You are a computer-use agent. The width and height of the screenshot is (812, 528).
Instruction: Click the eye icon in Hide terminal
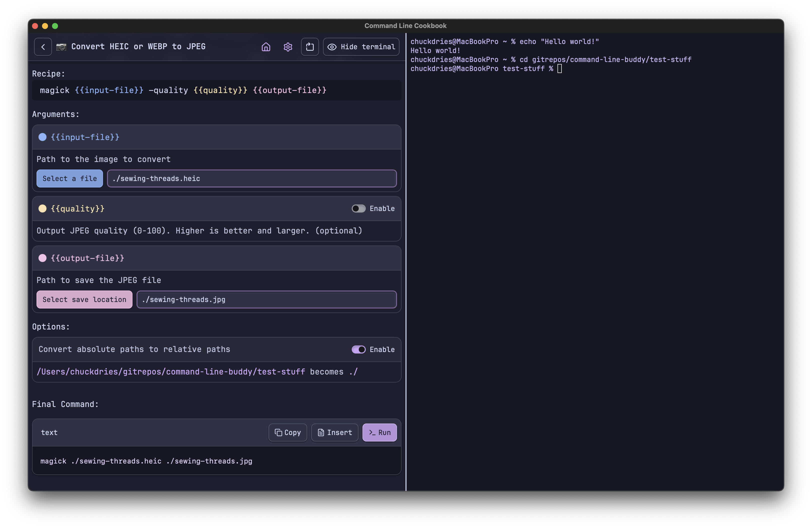tap(332, 47)
